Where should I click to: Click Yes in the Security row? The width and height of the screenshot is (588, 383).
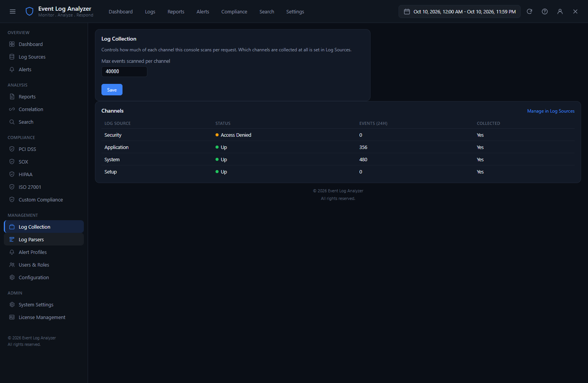pos(480,135)
